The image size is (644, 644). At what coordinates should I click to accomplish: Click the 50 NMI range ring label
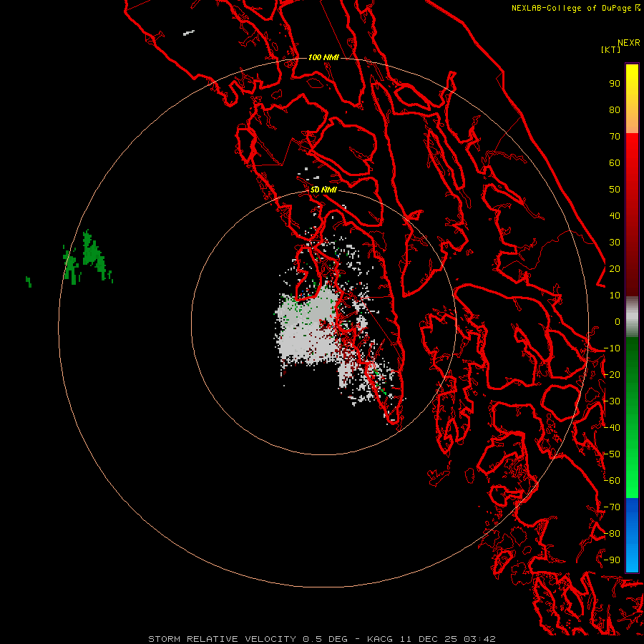pos(323,190)
